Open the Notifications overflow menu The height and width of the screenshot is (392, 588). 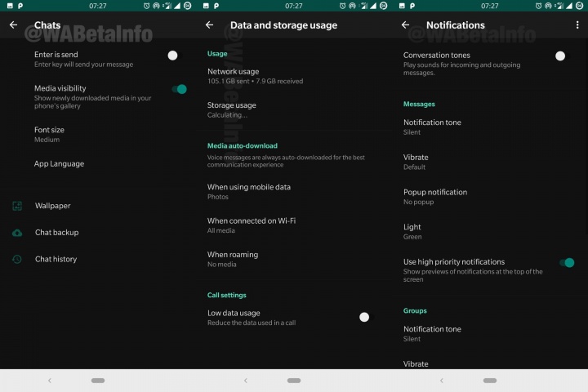(x=577, y=25)
